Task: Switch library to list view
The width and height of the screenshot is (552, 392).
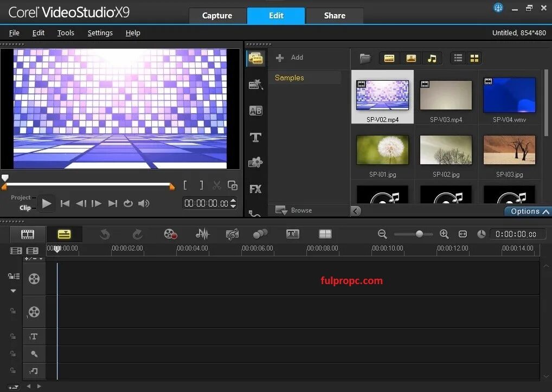Action: [x=458, y=59]
